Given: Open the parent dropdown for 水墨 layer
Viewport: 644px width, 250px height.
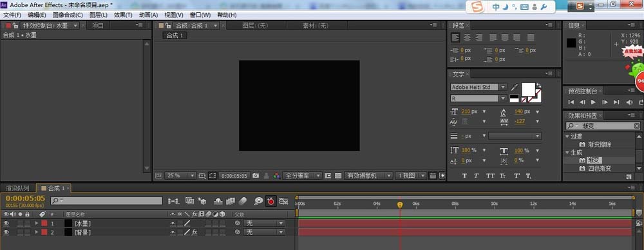Looking at the screenshot, I should coord(264,224).
